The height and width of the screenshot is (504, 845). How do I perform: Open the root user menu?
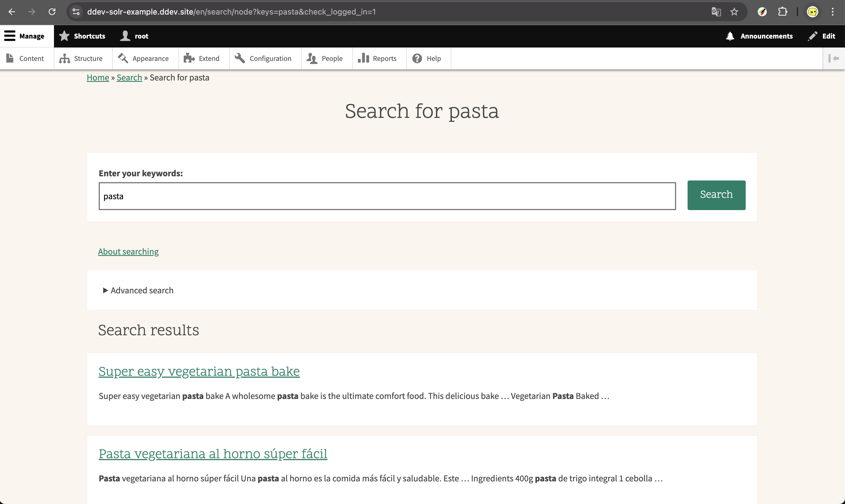(x=134, y=36)
